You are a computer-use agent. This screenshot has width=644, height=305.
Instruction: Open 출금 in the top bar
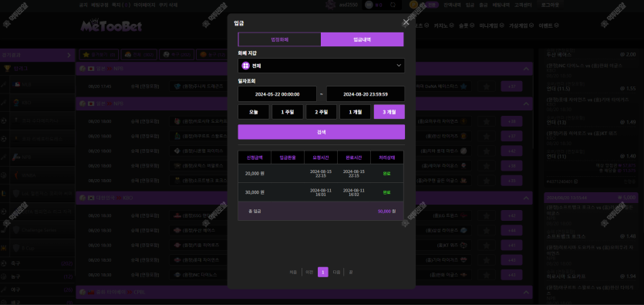pos(483,5)
